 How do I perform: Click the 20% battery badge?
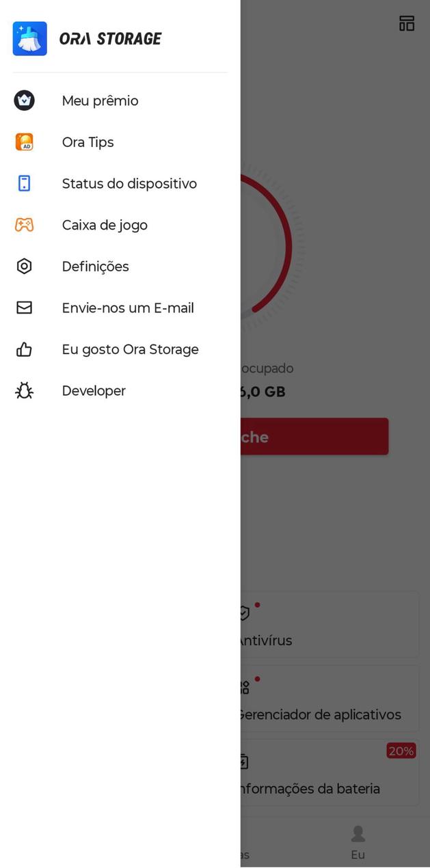pos(401,750)
